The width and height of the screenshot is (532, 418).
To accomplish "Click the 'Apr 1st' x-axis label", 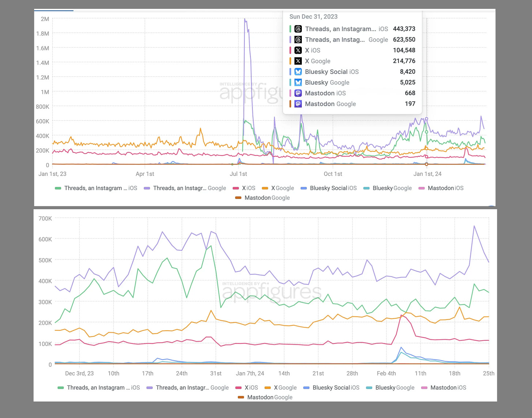I will (x=145, y=174).
